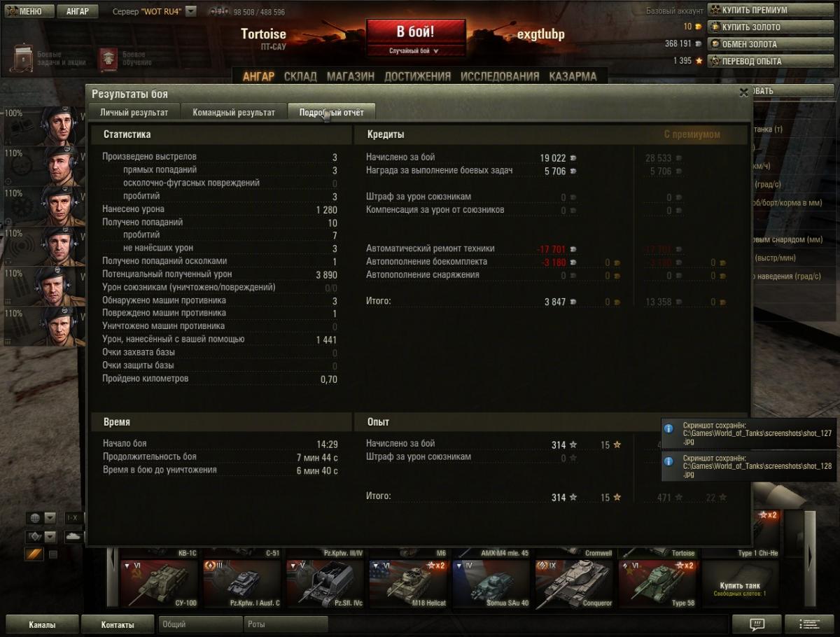Select the СКЛАД menu tab
The width and height of the screenshot is (840, 637).
point(300,76)
